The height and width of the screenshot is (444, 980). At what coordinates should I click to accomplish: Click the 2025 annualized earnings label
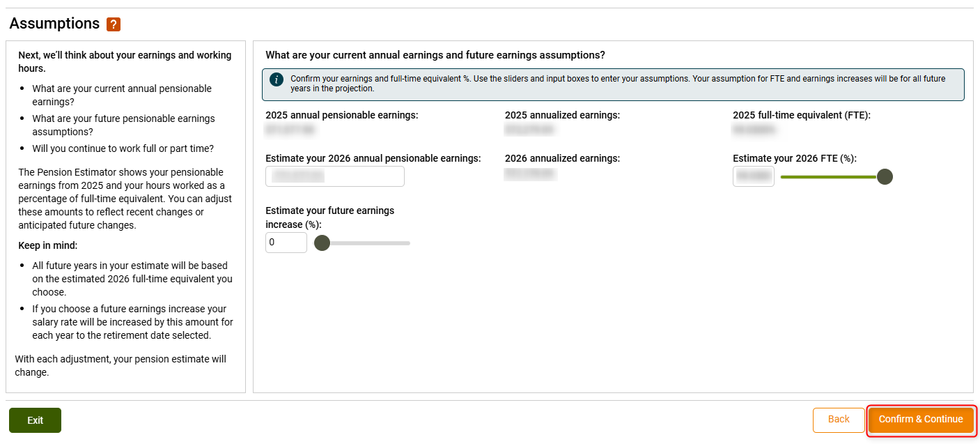pos(562,115)
